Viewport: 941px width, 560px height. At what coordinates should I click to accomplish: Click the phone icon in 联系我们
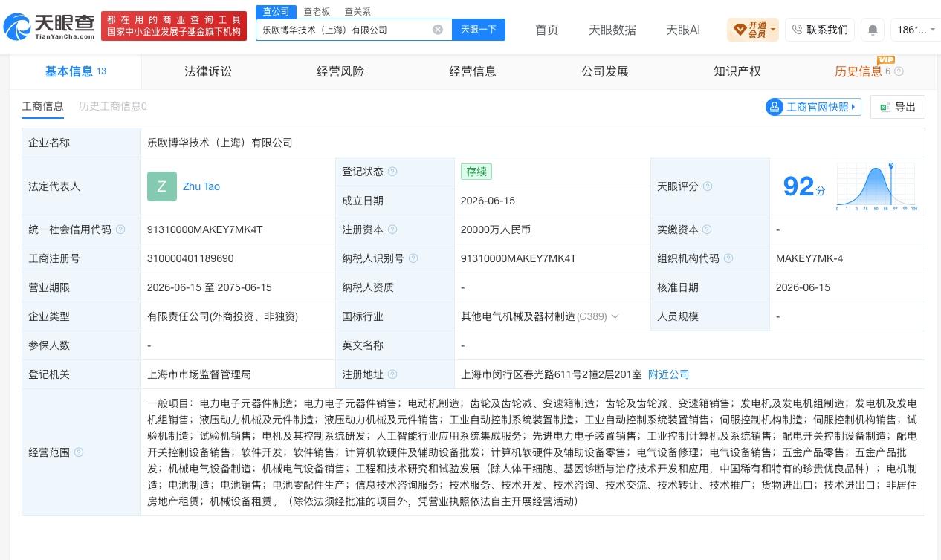[x=797, y=30]
